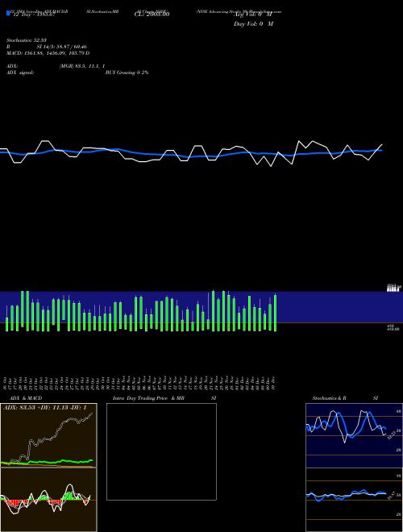The height and width of the screenshot is (532, 403).
Task: Open the ADX line chart thumbnail
Action: click(48, 435)
